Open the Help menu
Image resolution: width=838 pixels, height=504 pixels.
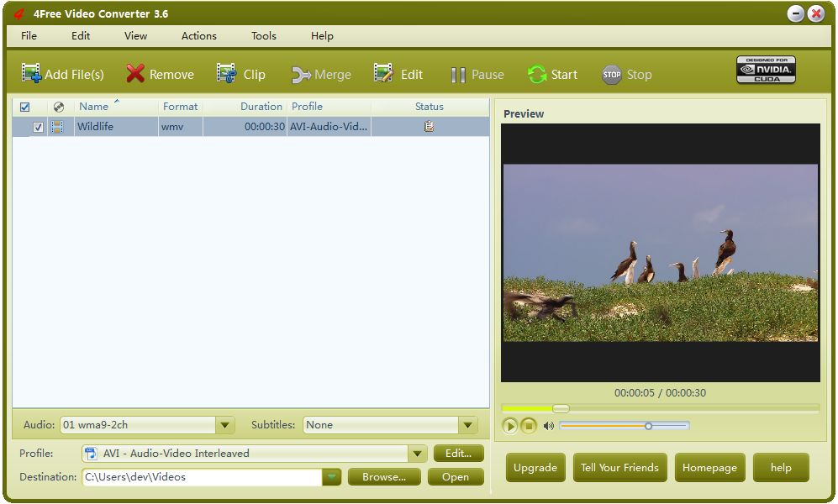click(x=322, y=36)
